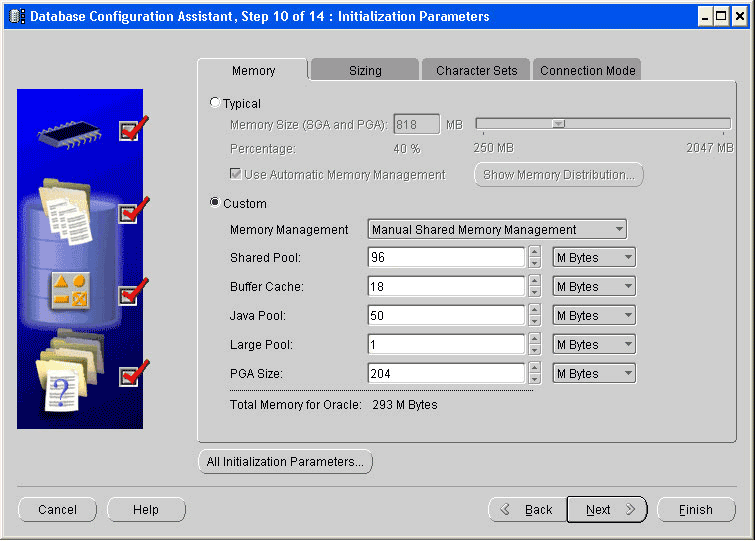Open the Memory Management dropdown
756x541 pixels.
[x=497, y=230]
